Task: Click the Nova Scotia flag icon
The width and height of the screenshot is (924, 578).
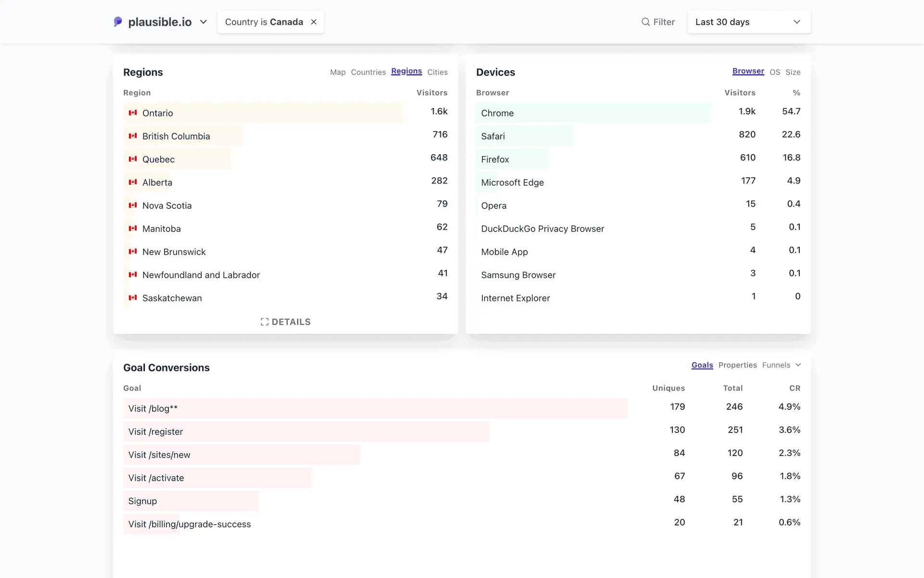Action: coord(133,205)
